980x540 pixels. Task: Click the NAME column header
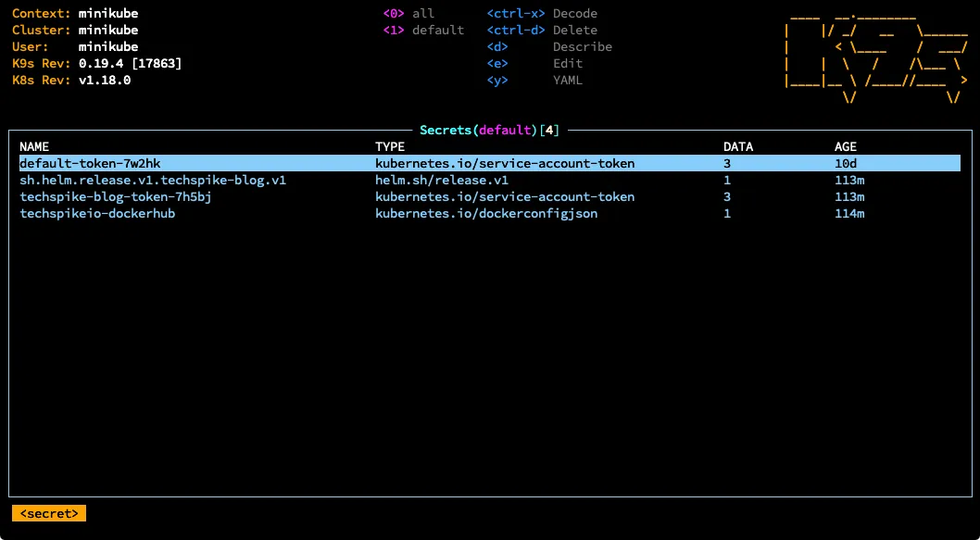33,147
